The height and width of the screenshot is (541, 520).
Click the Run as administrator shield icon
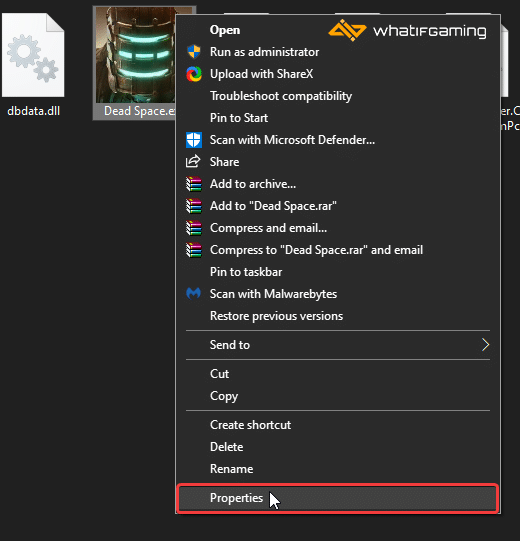coord(194,52)
